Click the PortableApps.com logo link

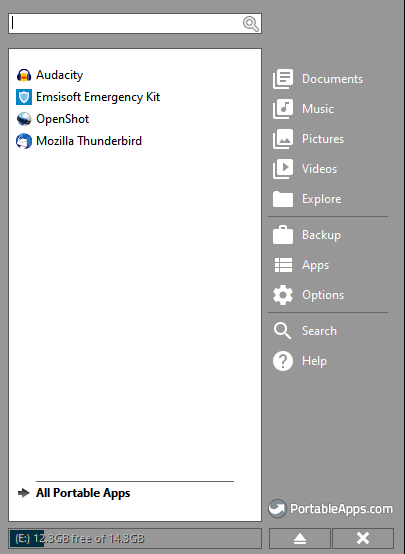pos(330,509)
